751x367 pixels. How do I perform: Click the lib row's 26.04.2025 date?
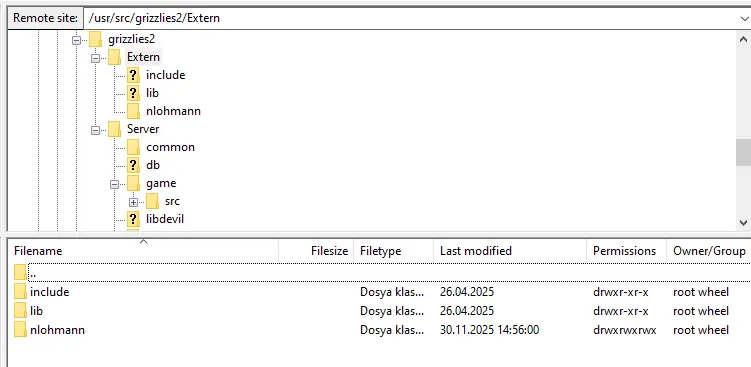pos(467,311)
